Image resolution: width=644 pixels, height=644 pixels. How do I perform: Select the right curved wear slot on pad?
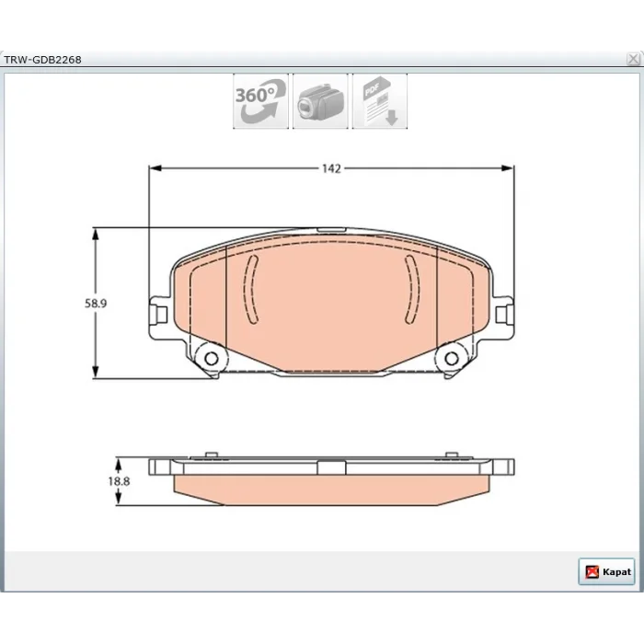pos(412,289)
